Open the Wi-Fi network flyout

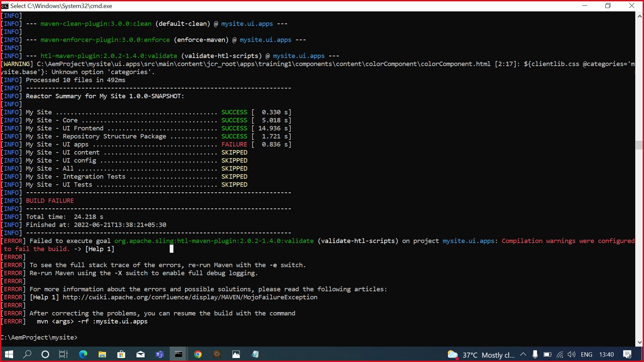click(560, 354)
